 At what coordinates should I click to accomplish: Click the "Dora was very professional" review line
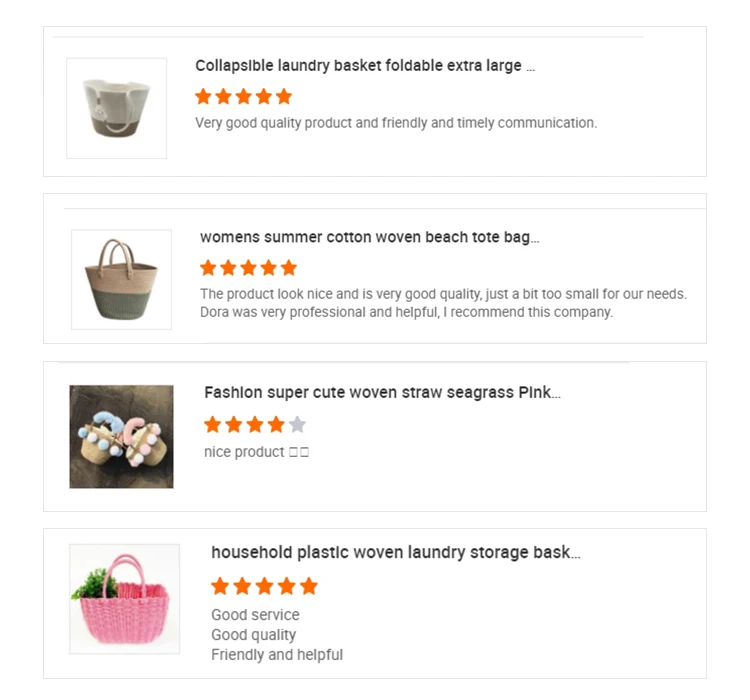click(405, 312)
